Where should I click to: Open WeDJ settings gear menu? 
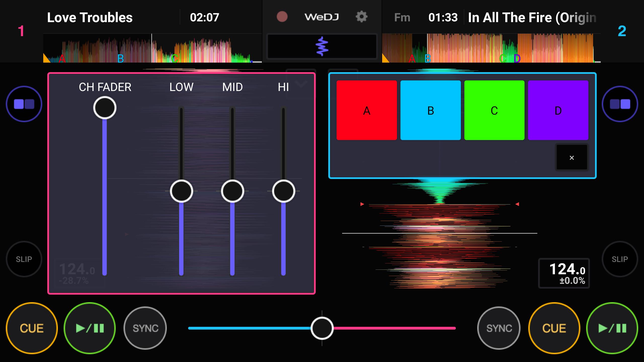(x=362, y=17)
